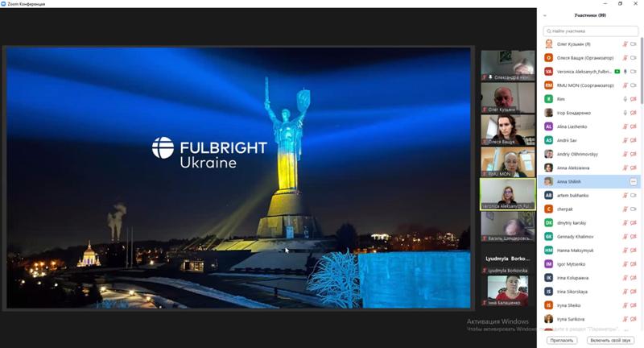Click camera-off icon for Igor Mytsenko

pos(634,264)
